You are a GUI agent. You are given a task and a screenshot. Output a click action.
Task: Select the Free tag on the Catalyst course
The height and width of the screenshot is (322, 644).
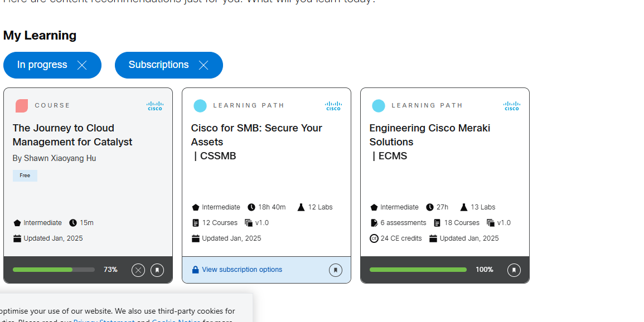click(25, 175)
